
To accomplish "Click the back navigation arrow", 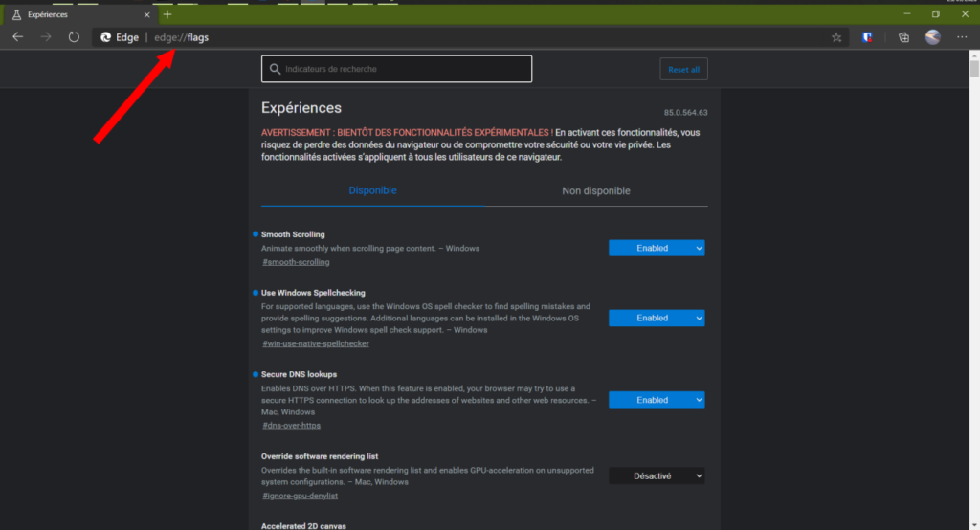I will (17, 37).
